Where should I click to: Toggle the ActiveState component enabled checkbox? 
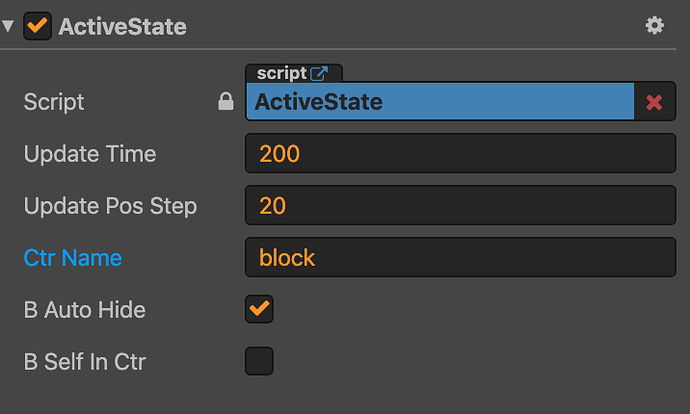pos(38,26)
